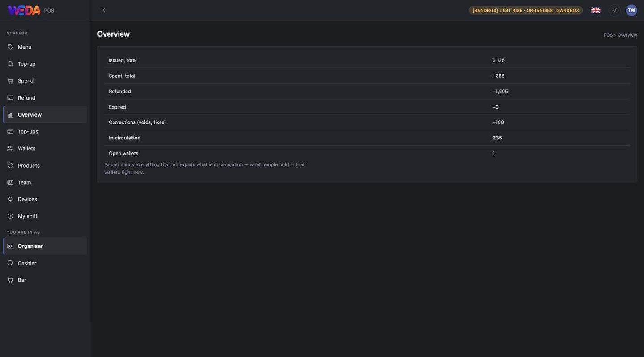This screenshot has width=644, height=357.
Task: Click the sandbox organiser badge
Action: [526, 10]
